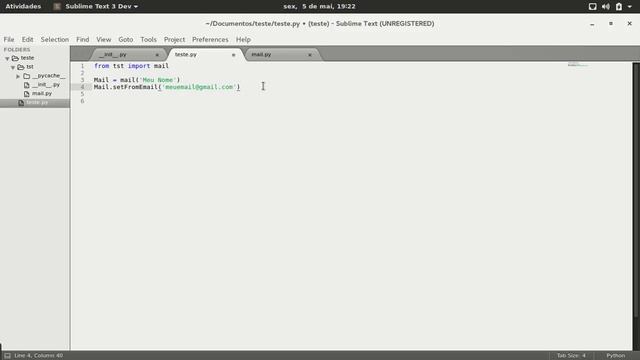Toggle the sidebar panel switcher icon in status bar
This screenshot has width=640, height=360.
click(x=7, y=356)
